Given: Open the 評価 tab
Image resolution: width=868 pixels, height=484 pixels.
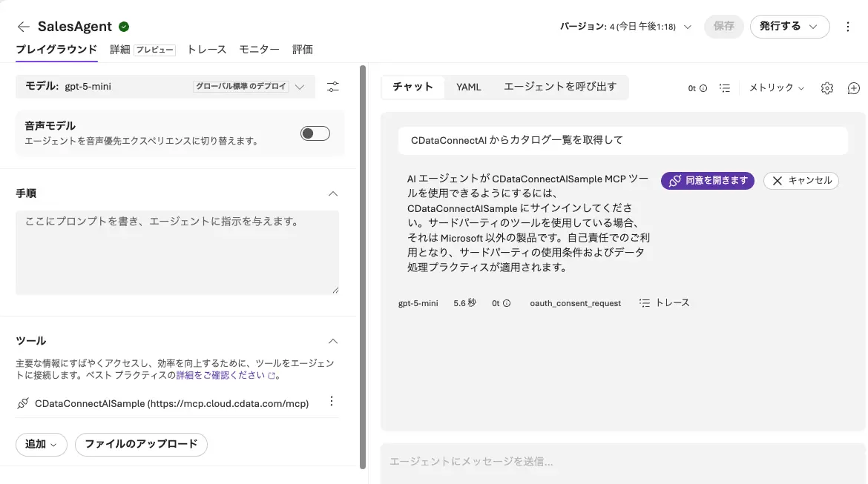Looking at the screenshot, I should [x=302, y=49].
